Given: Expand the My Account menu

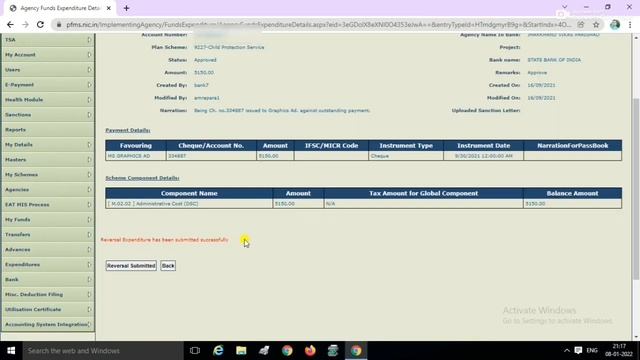Looking at the screenshot, I should click(48, 55).
